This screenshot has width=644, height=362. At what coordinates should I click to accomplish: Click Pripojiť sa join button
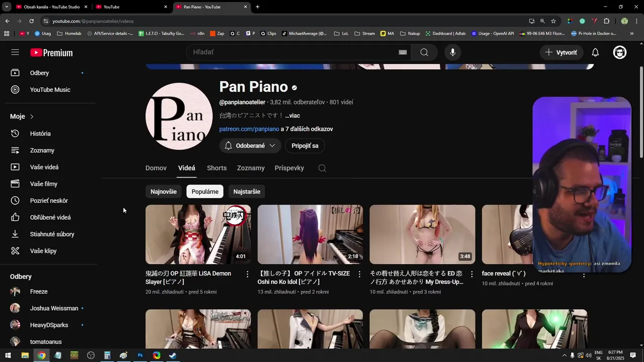pos(305,146)
